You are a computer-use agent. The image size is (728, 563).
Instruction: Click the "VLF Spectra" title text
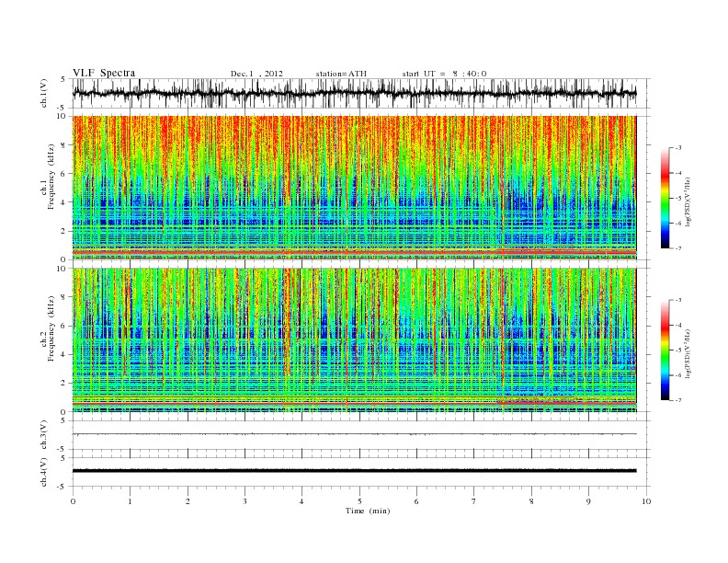pyautogui.click(x=104, y=73)
